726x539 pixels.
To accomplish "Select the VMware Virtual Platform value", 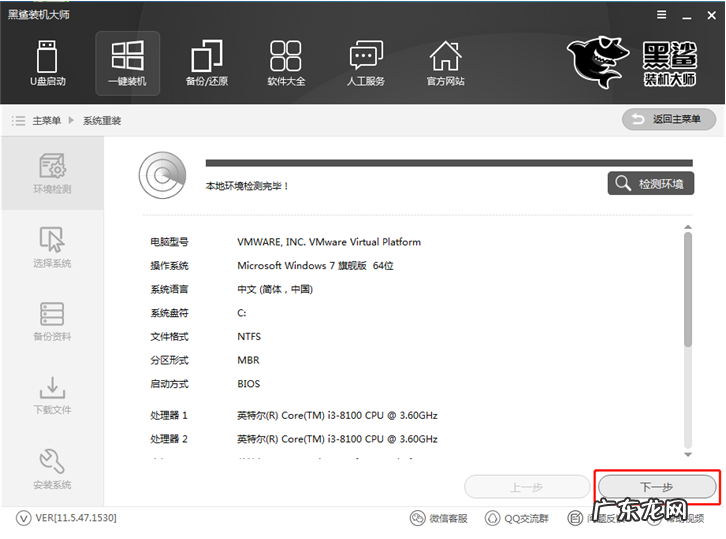I will coord(329,242).
